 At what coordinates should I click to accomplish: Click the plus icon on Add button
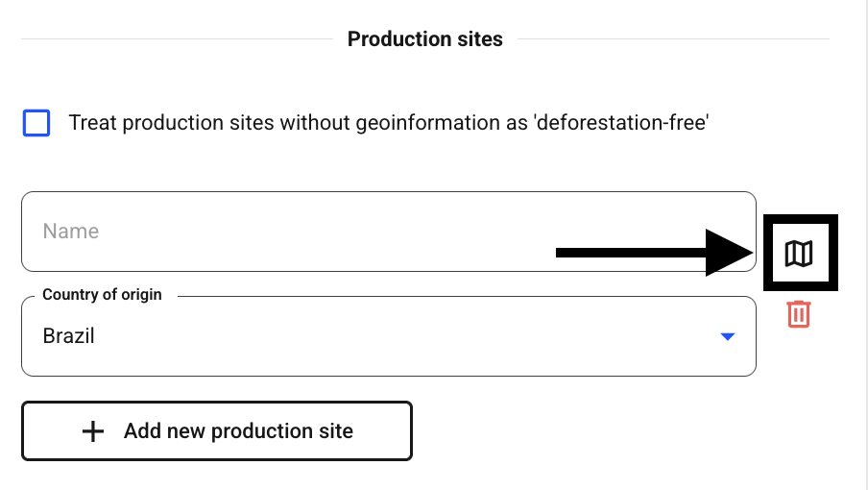point(93,431)
